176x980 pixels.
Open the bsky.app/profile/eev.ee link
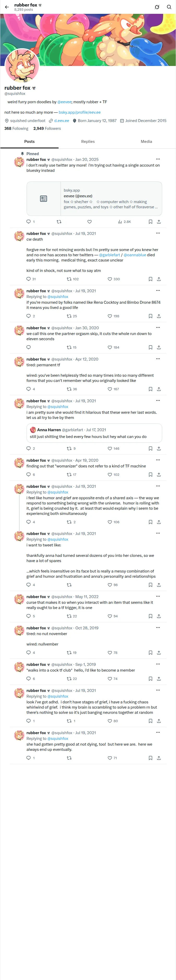[x=80, y=112]
